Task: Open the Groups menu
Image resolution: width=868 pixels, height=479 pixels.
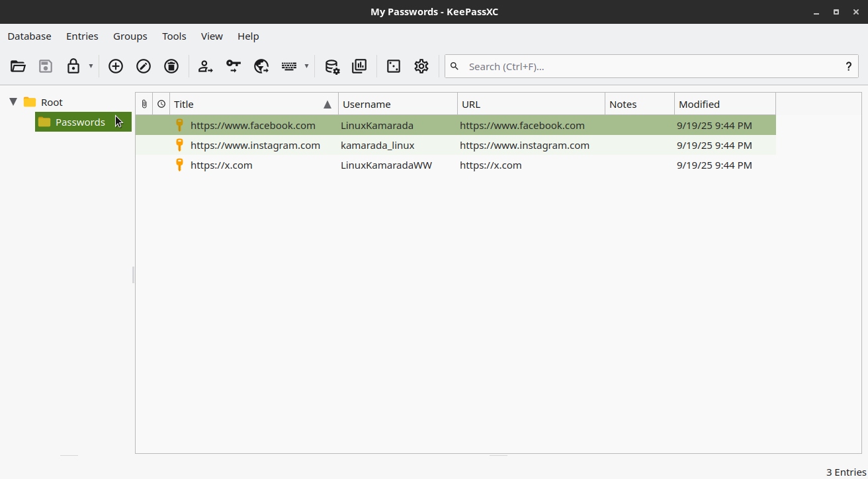Action: (x=130, y=36)
